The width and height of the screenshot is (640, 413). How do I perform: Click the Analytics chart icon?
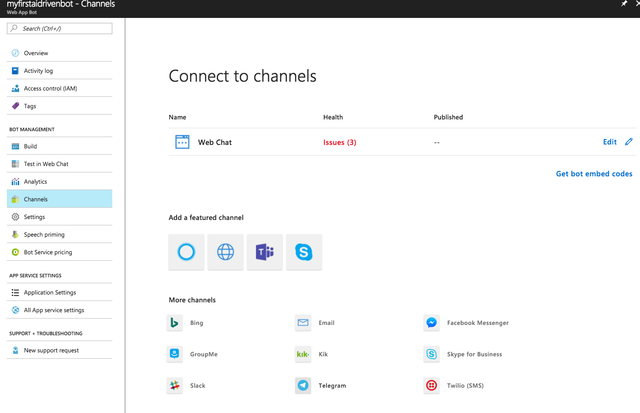[x=15, y=182]
